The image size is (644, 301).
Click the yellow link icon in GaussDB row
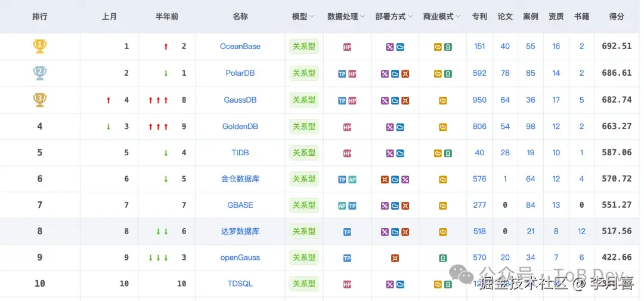click(442, 101)
